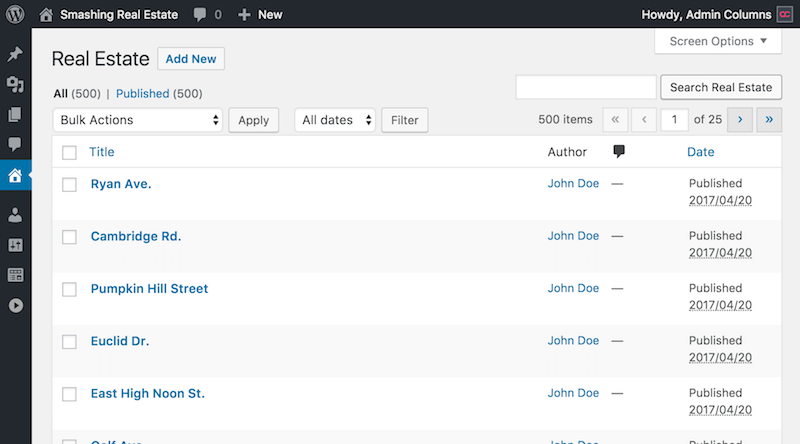Click the Search Real Estate input field

[585, 87]
